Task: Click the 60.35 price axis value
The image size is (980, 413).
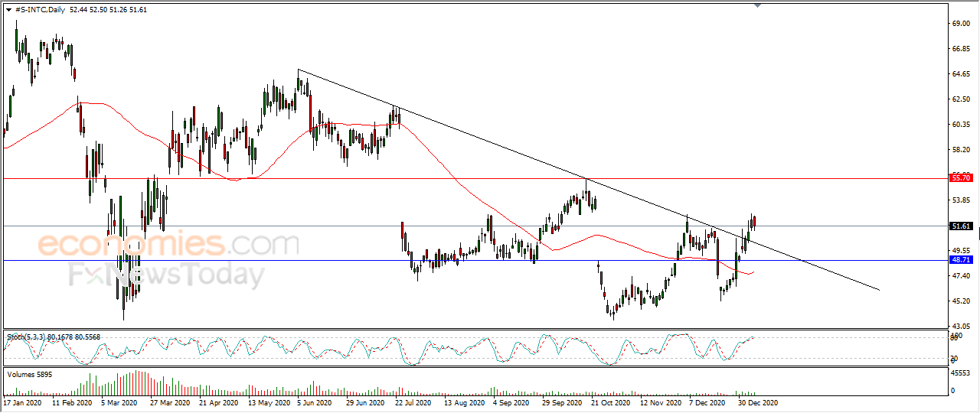Action: click(960, 125)
